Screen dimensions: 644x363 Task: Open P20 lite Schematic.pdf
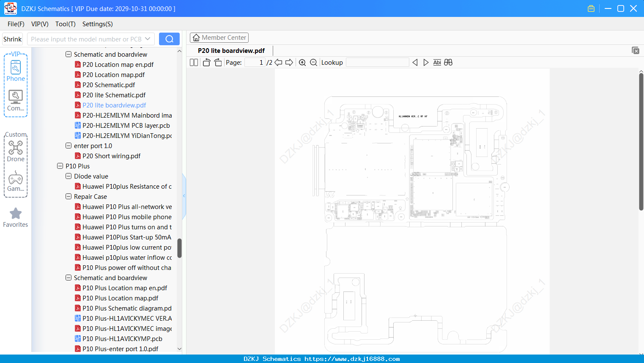[x=114, y=95]
